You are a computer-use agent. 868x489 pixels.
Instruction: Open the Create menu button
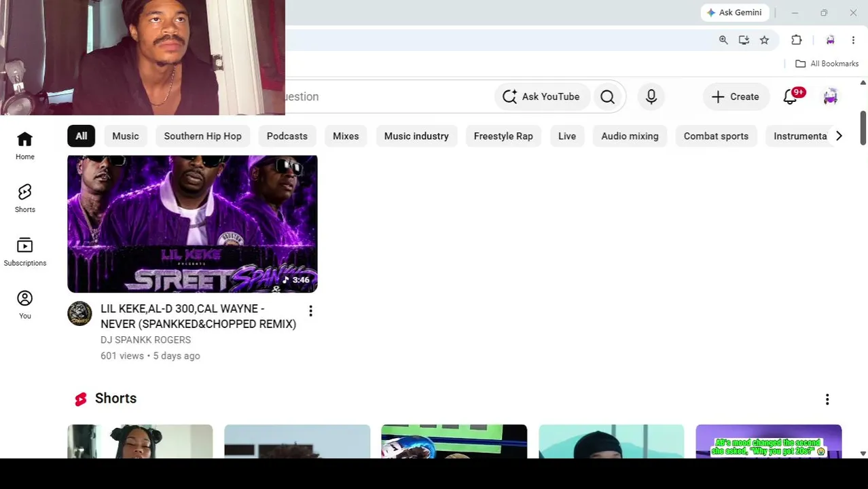pos(735,96)
